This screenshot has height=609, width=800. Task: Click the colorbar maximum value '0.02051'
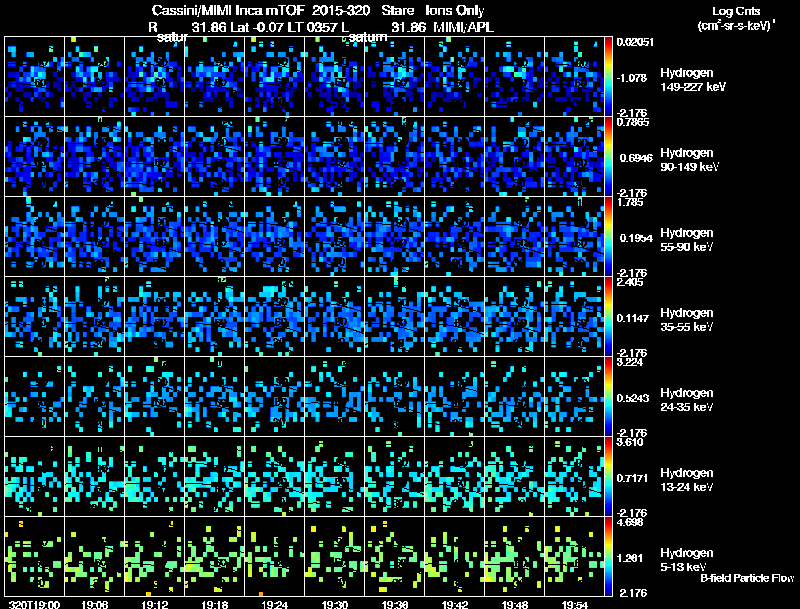click(x=635, y=42)
